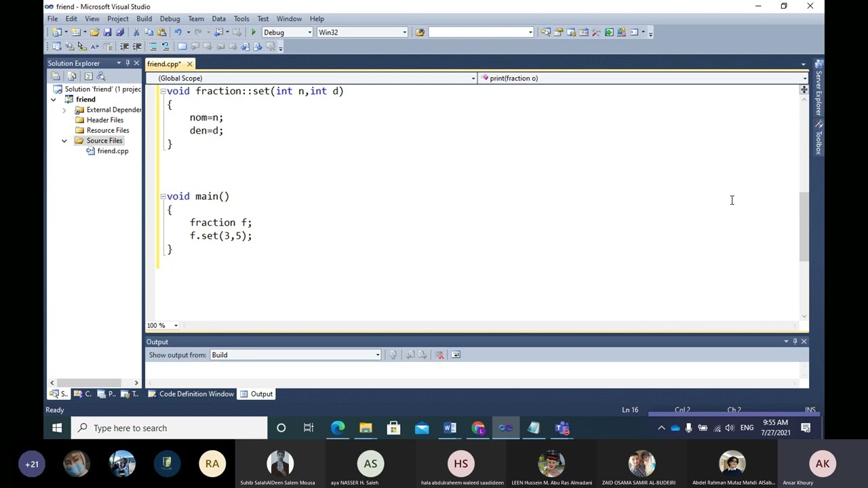Decrease line indent toolbar icon
This screenshot has height=488, width=868.
point(124,46)
